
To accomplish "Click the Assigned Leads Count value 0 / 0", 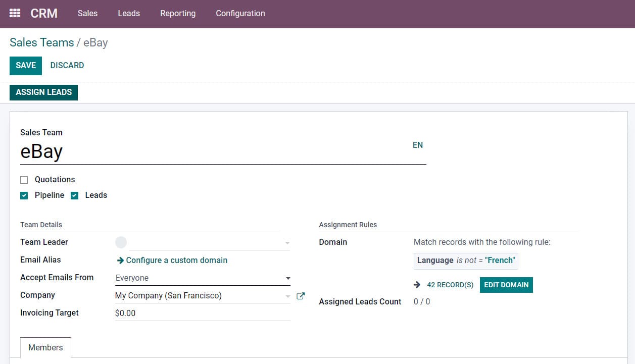I will click(422, 302).
